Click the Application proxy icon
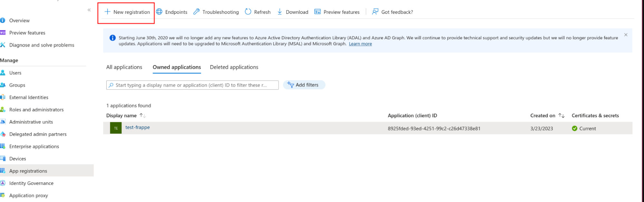644x202 pixels. pyautogui.click(x=3, y=195)
